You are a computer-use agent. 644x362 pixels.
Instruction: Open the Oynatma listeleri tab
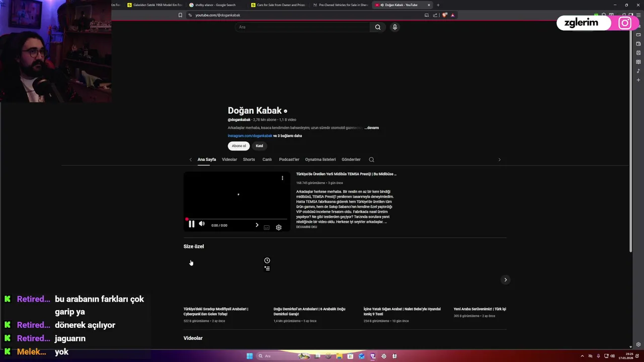320,159
